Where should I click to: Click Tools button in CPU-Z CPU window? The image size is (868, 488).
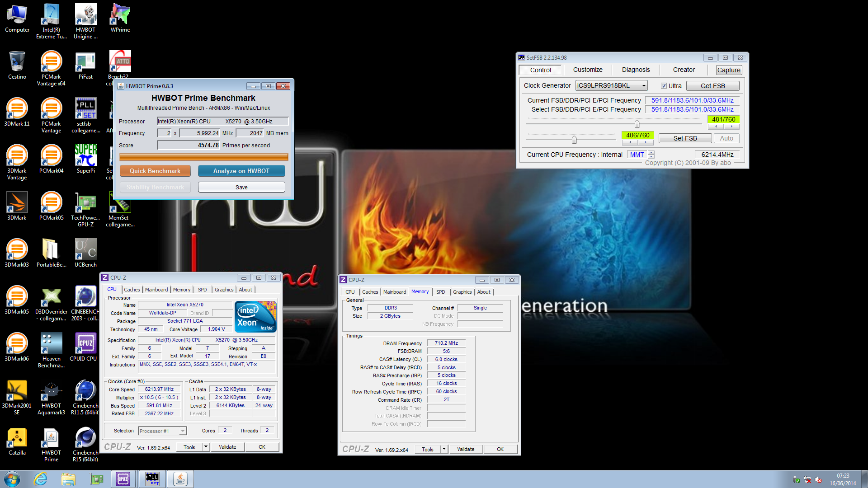coord(189,447)
